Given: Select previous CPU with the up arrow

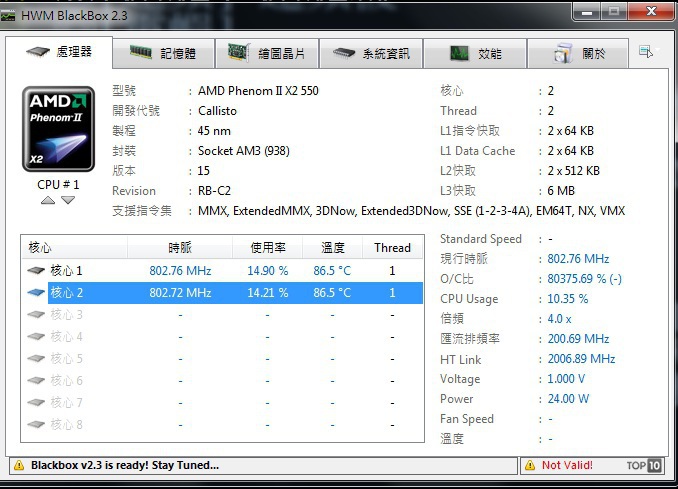Looking at the screenshot, I should click(48, 200).
